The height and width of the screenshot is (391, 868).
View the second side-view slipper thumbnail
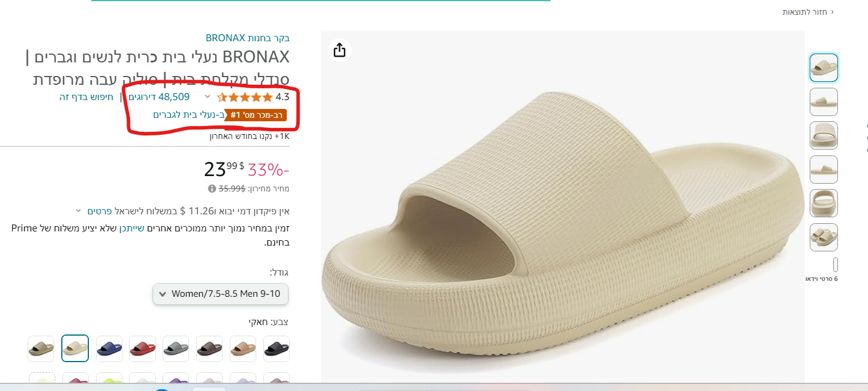(x=823, y=170)
